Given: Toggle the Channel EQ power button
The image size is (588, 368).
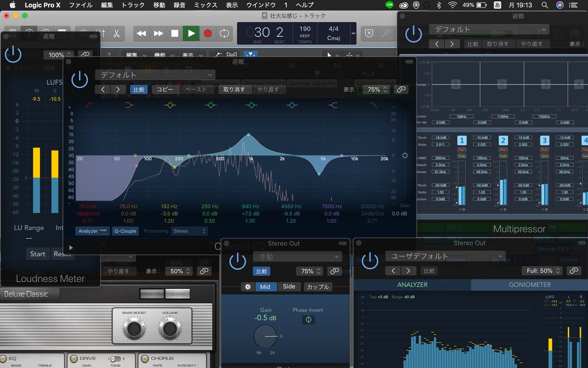Looking at the screenshot, I should click(80, 80).
